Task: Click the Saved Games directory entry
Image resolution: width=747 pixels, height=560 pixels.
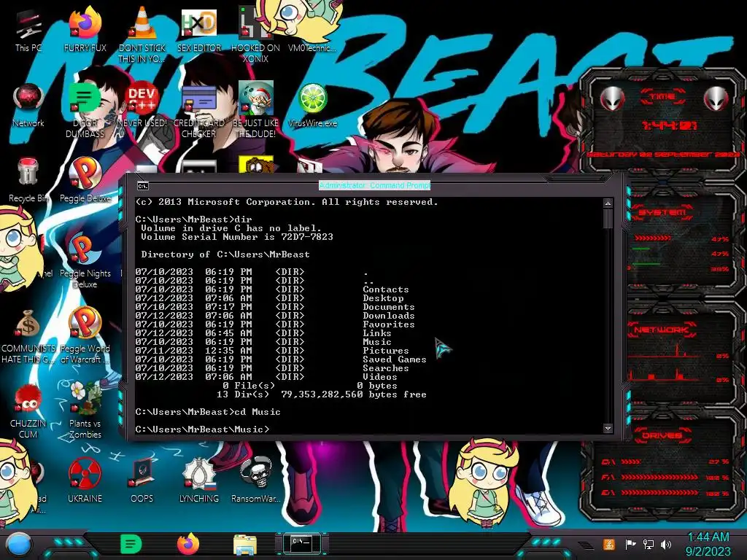Action: coord(395,359)
